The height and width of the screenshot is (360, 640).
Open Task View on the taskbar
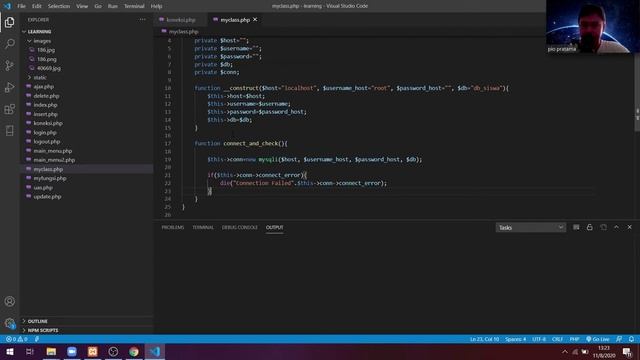30,351
